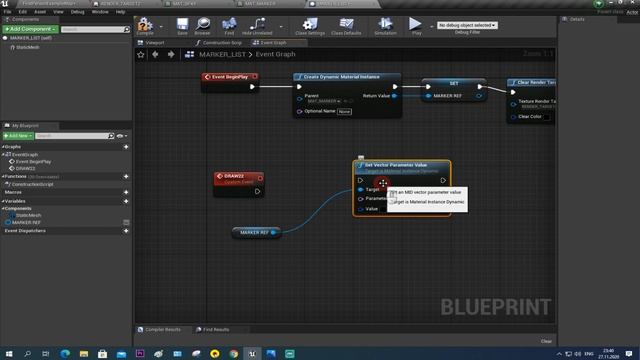
Task: Add new macro with plus icon
Action: click(x=126, y=192)
